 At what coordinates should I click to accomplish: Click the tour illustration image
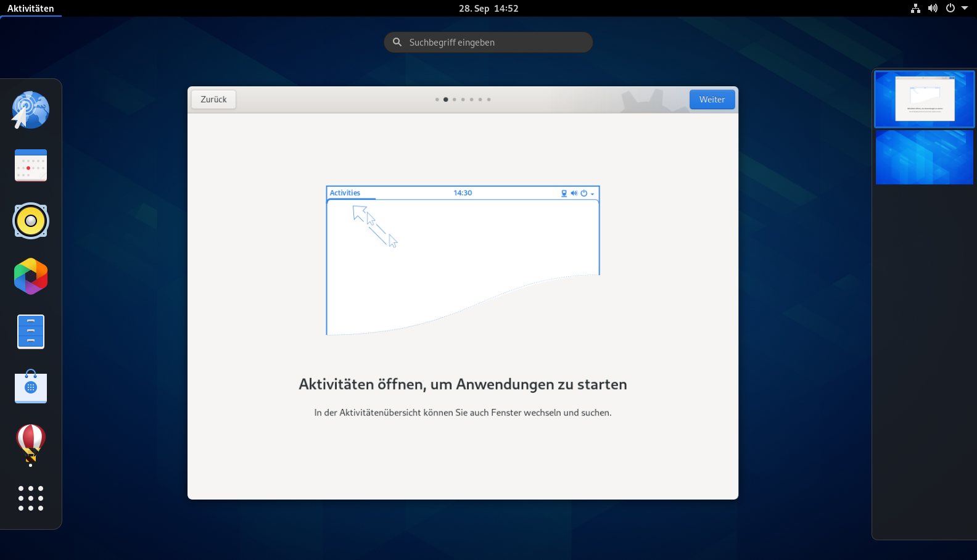tap(463, 260)
